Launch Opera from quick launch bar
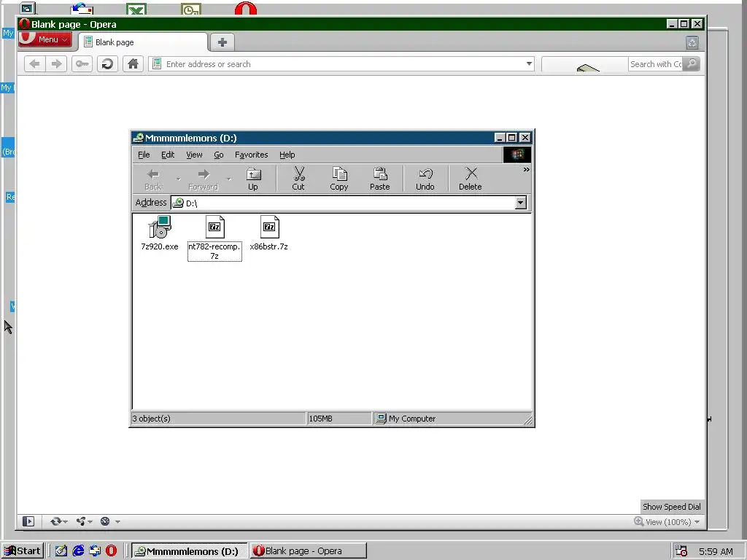 point(111,551)
